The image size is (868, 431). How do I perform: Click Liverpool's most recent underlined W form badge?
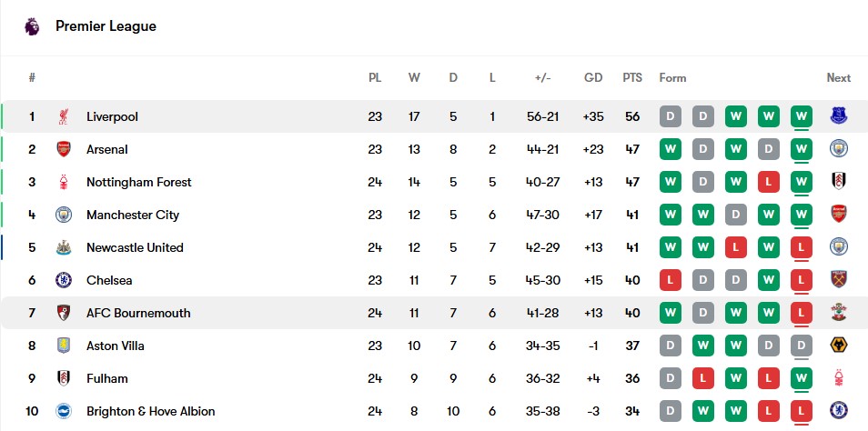pyautogui.click(x=802, y=116)
